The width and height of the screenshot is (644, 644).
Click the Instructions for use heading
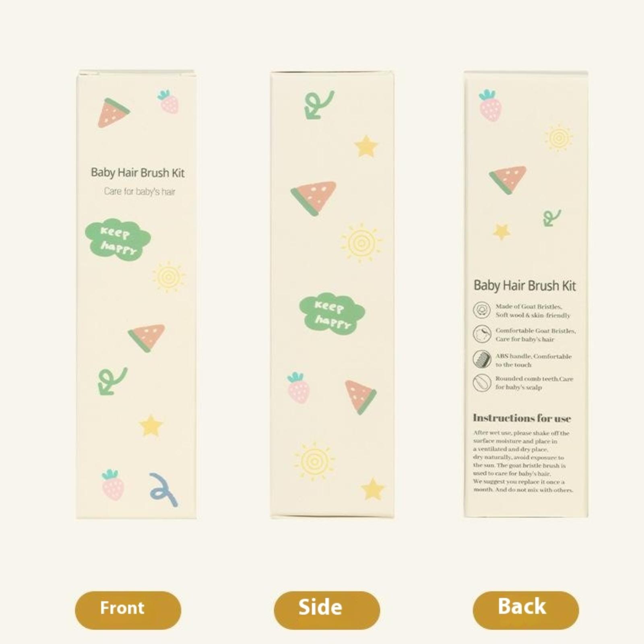[x=522, y=418]
